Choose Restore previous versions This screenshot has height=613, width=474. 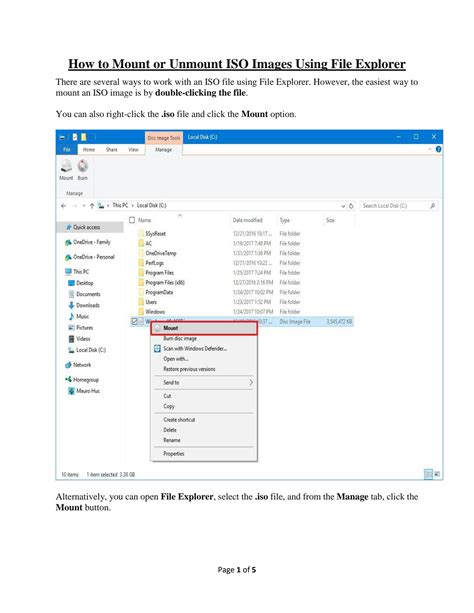click(x=204, y=369)
